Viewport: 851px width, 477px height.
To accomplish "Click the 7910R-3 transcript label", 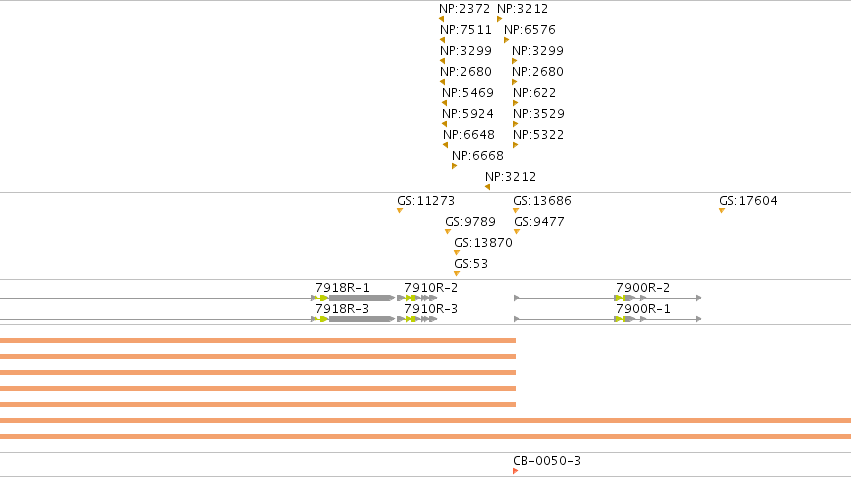I will tap(431, 309).
